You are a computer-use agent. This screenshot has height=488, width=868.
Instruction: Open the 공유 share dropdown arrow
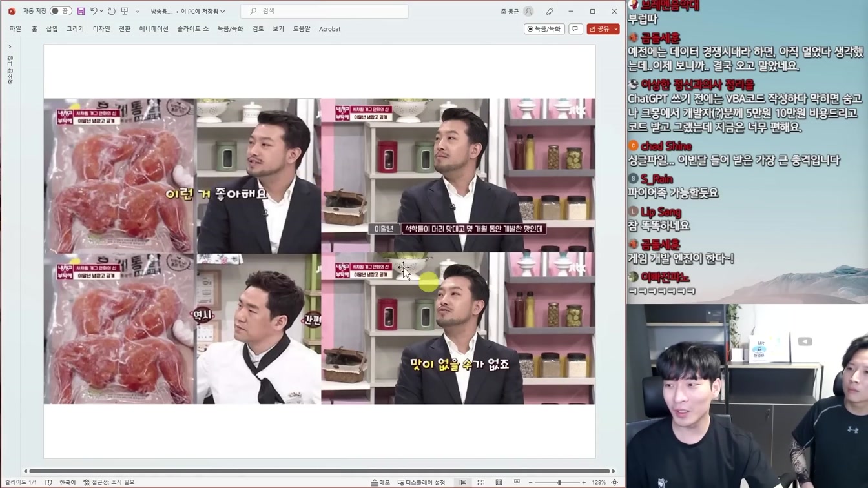(x=616, y=29)
